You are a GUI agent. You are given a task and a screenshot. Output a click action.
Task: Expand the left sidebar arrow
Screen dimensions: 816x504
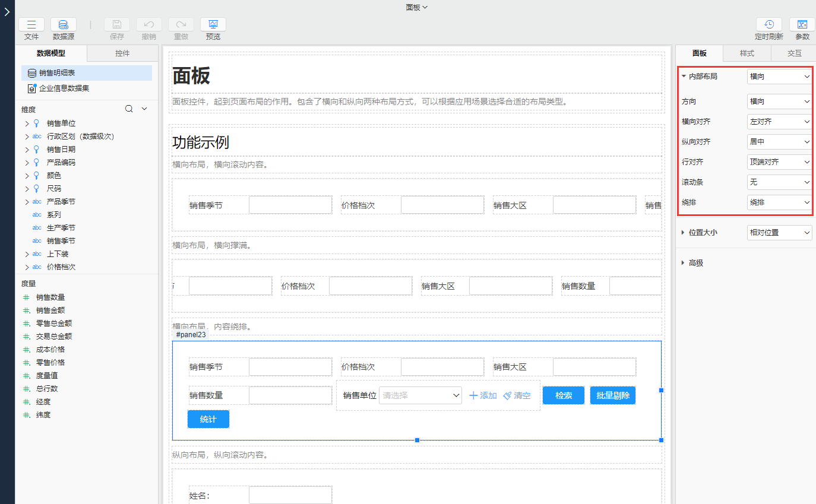point(7,12)
